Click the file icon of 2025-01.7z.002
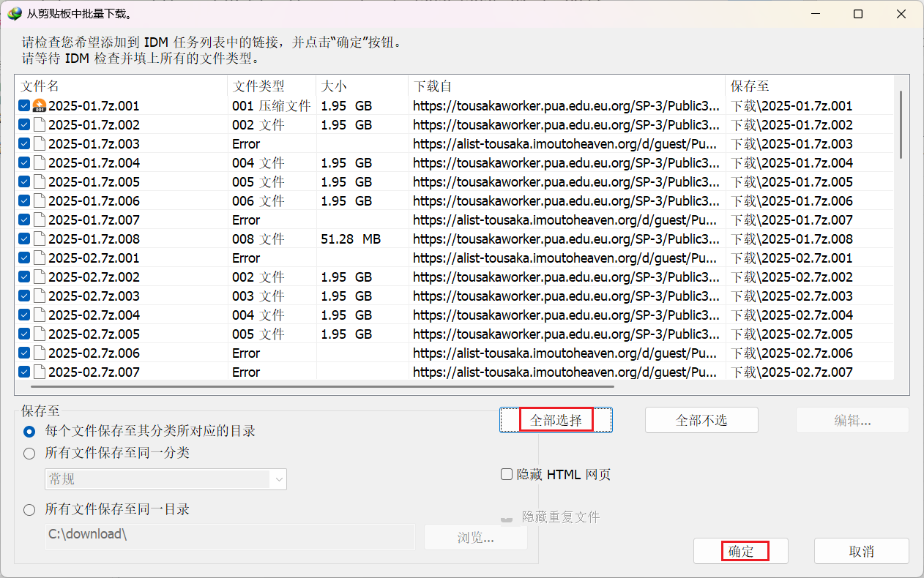Viewport: 924px width, 578px height. click(x=40, y=125)
